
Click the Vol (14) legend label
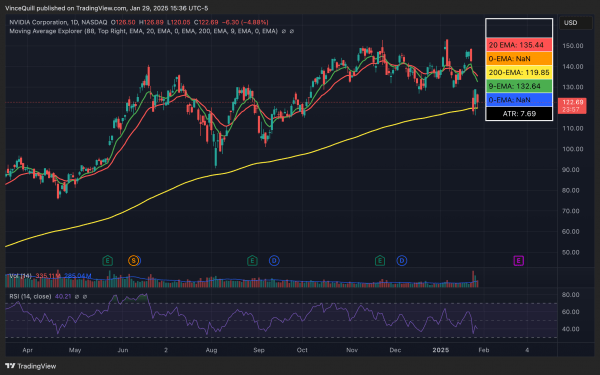pos(20,276)
